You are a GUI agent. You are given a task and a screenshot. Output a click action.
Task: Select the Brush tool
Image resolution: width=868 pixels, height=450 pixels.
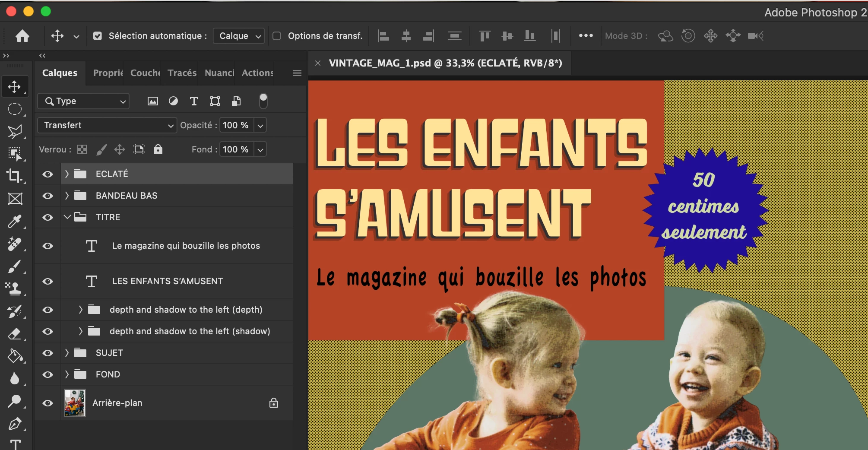coord(15,266)
